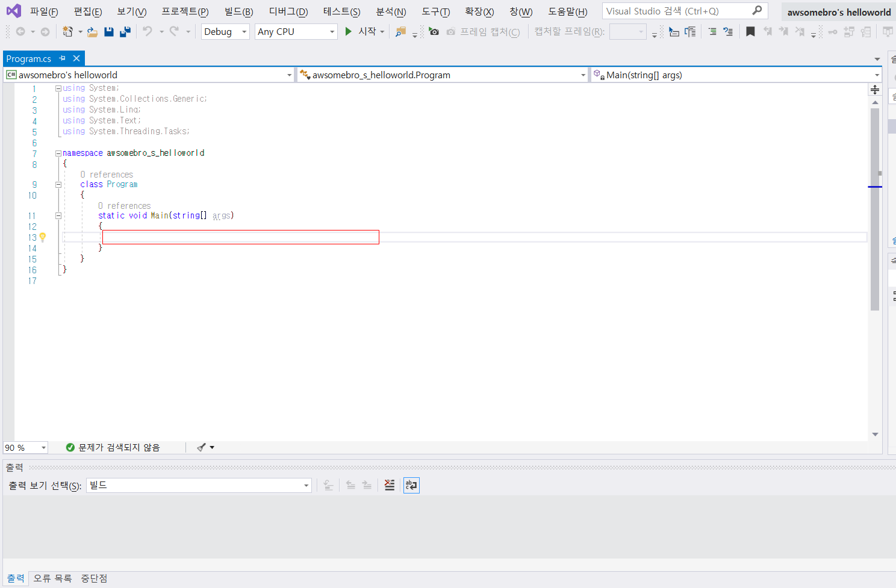The image size is (896, 588).
Task: Open the Main(string[] args) member dropdown
Action: coord(736,75)
